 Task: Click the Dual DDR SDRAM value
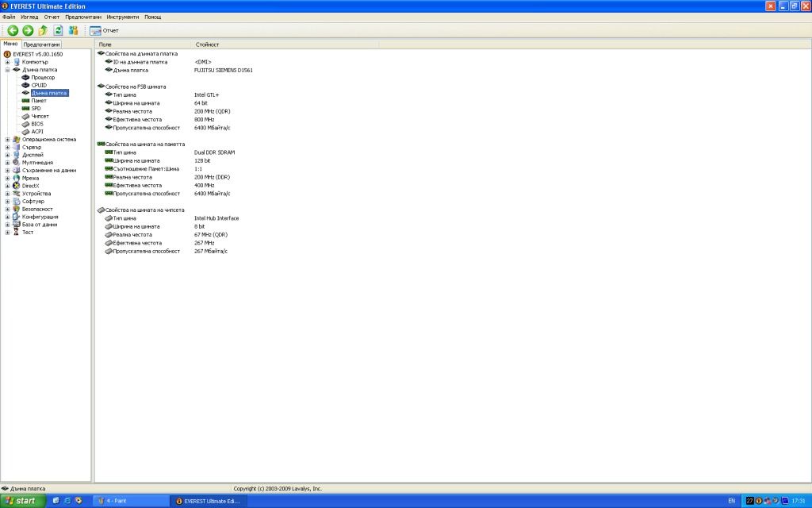click(x=214, y=153)
